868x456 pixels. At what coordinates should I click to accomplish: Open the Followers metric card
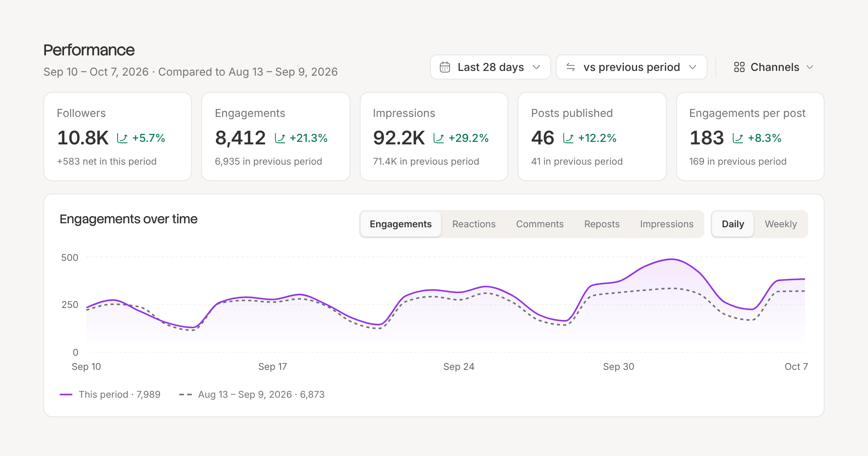click(118, 136)
